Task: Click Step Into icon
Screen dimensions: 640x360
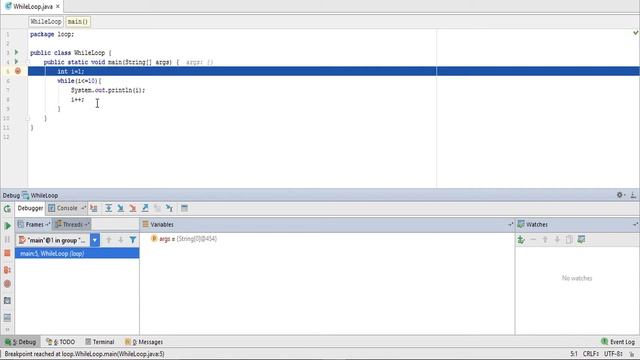Action: tap(121, 209)
